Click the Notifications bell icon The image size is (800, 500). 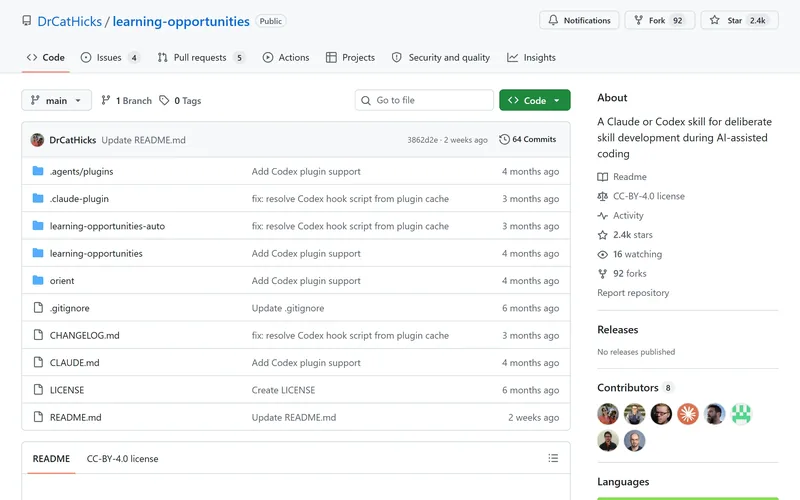pyautogui.click(x=553, y=20)
